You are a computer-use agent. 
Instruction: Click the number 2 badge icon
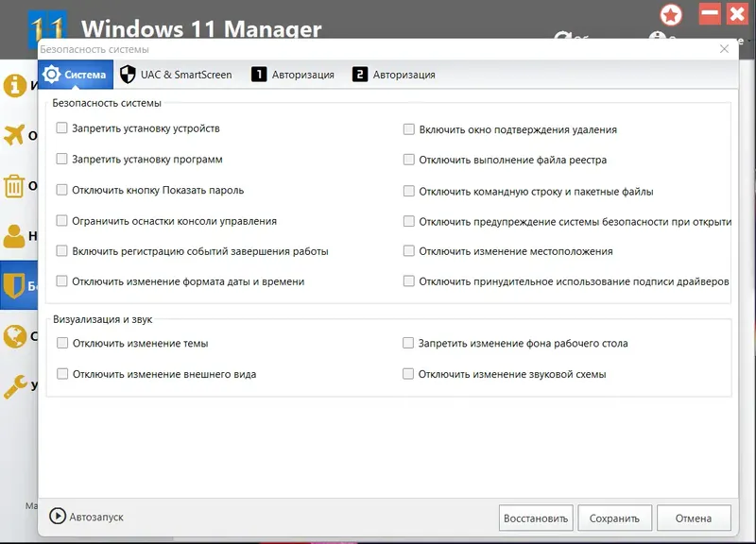360,75
